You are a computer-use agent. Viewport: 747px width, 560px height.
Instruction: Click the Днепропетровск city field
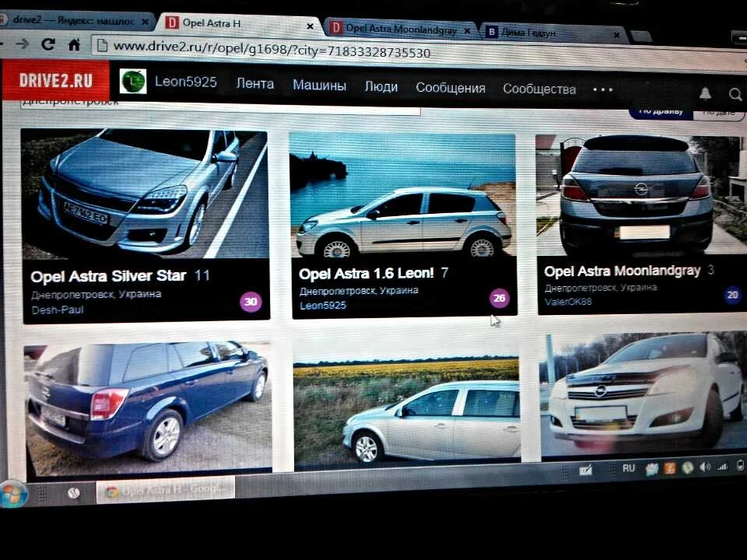coord(220,107)
